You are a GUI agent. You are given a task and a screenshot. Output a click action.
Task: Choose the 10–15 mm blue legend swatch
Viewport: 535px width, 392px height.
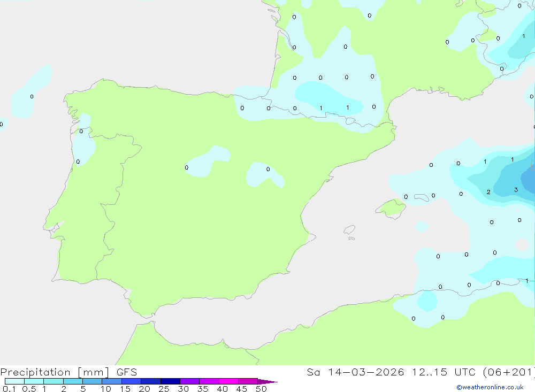(x=112, y=381)
